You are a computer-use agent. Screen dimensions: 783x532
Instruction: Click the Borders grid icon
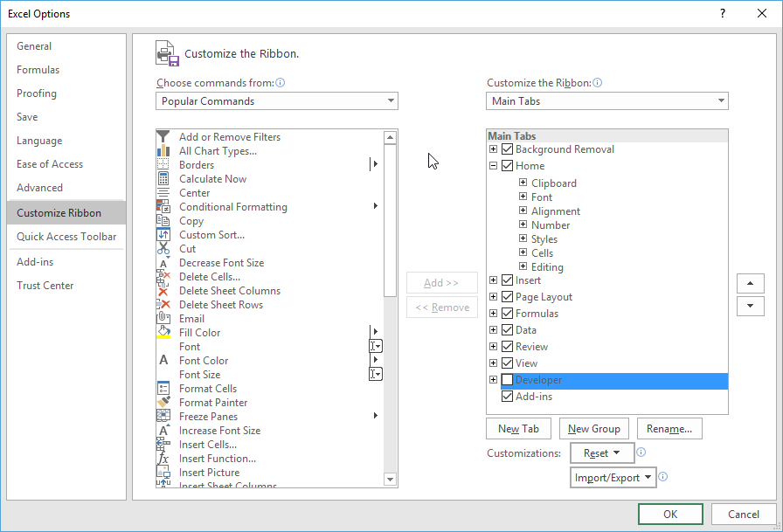[x=163, y=165]
